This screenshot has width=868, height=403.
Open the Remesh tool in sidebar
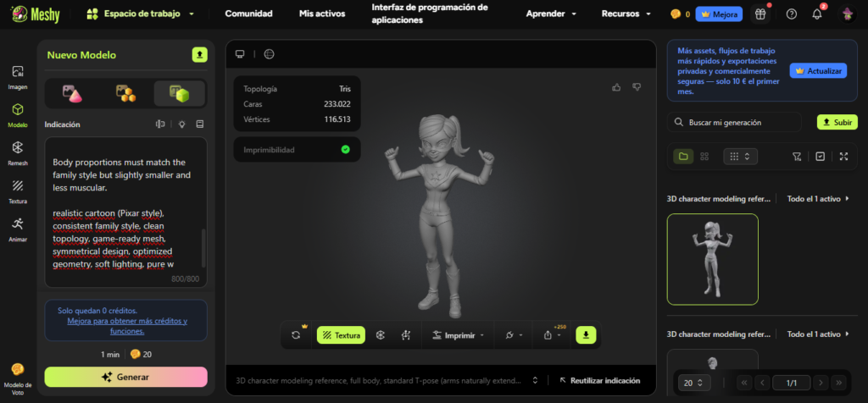click(18, 154)
